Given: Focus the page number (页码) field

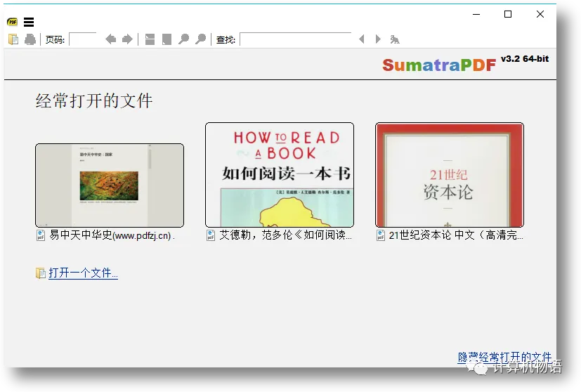Looking at the screenshot, I should [x=83, y=39].
